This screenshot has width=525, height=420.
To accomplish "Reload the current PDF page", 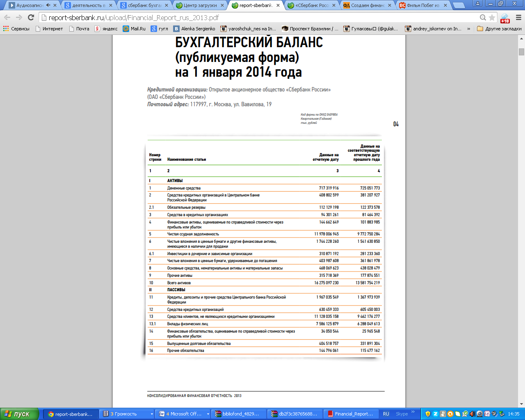I will click(31, 18).
